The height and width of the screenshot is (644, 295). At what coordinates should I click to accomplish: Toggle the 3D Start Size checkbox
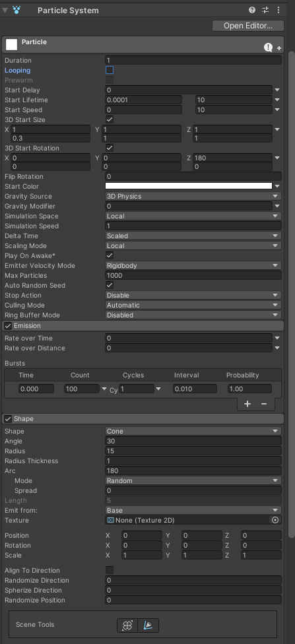110,120
